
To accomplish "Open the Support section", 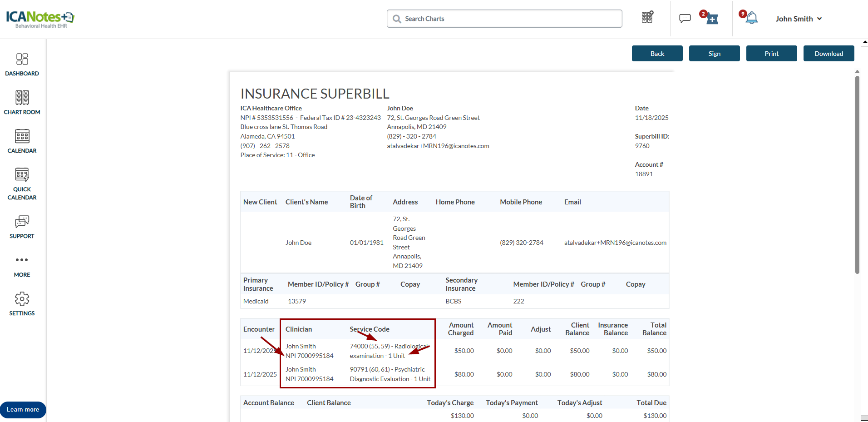I will [x=22, y=227].
